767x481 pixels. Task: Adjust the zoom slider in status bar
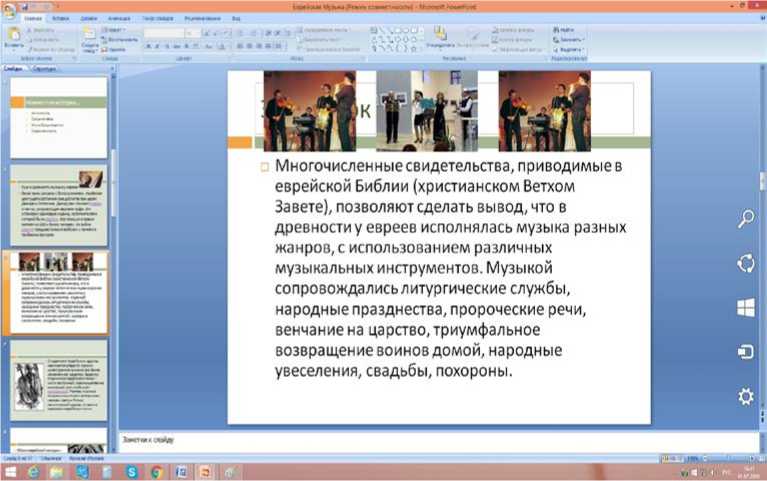(x=728, y=459)
